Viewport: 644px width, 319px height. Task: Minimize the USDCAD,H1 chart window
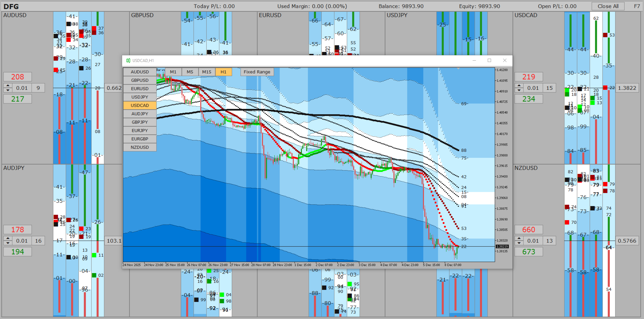474,60
